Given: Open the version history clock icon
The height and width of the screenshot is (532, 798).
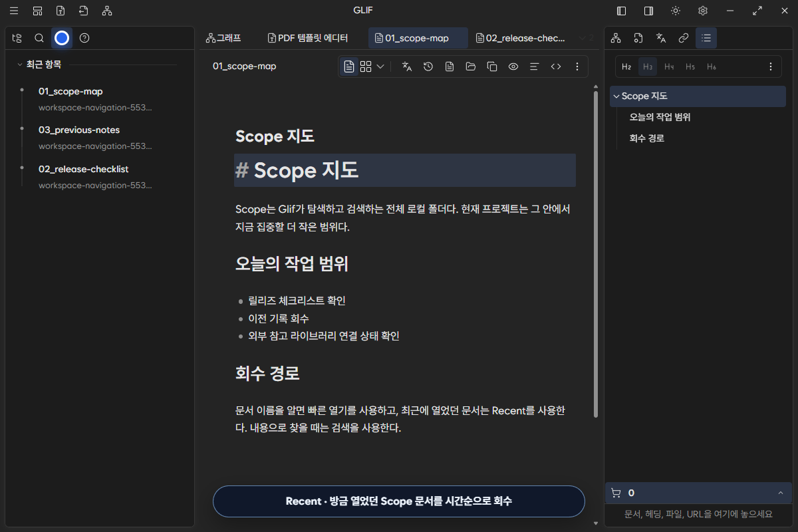Looking at the screenshot, I should pos(428,66).
